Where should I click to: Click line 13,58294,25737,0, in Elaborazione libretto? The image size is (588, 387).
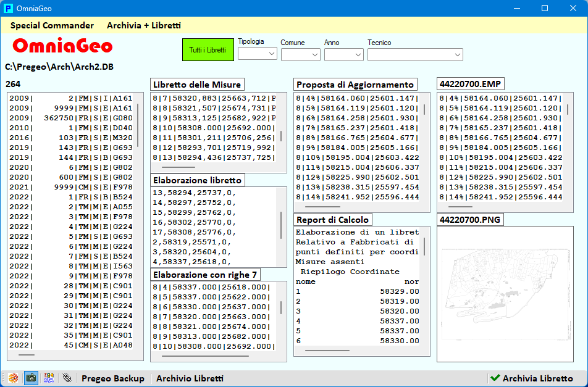(x=194, y=193)
